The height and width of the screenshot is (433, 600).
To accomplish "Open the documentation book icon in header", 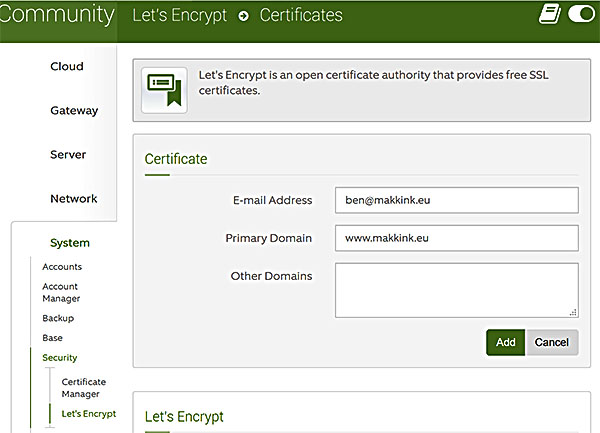I will [x=549, y=14].
